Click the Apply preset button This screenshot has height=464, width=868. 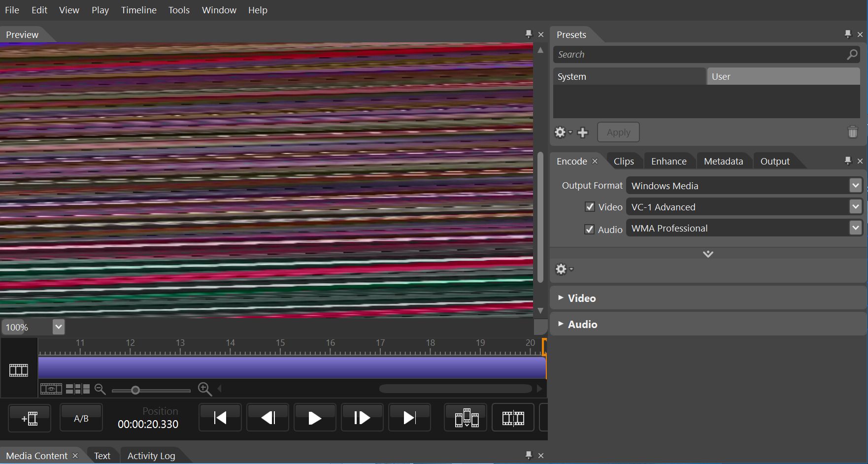pyautogui.click(x=618, y=132)
